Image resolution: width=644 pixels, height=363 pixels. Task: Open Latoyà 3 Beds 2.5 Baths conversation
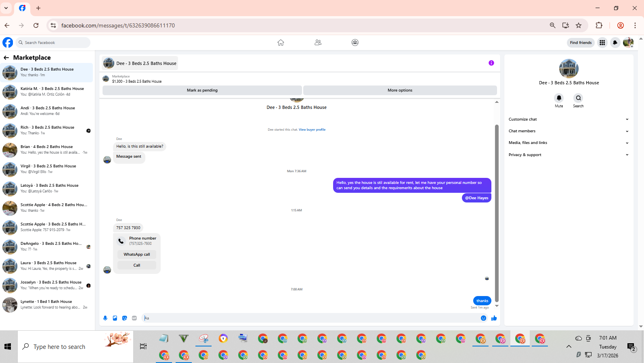click(47, 188)
